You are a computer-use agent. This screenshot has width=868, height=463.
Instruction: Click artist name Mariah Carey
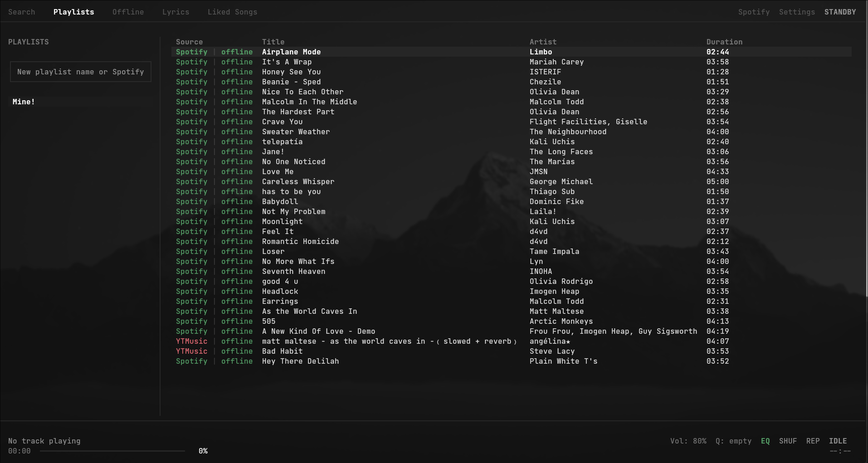(556, 62)
